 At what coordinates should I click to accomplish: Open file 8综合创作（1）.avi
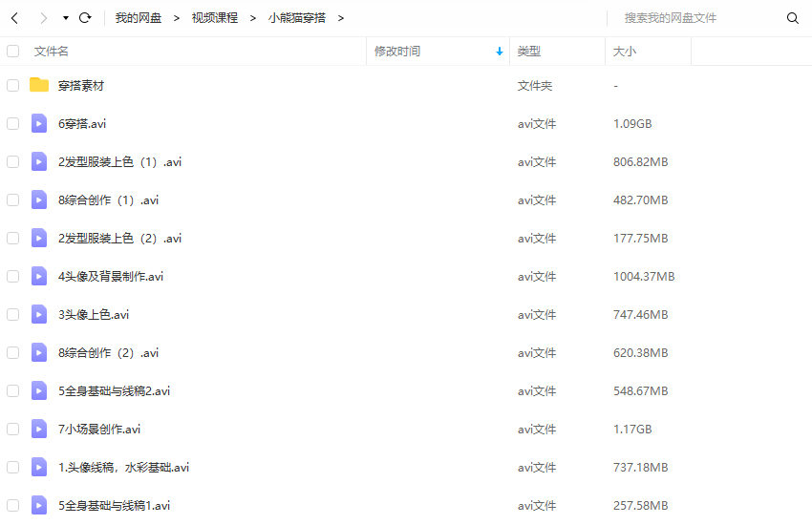click(x=108, y=199)
